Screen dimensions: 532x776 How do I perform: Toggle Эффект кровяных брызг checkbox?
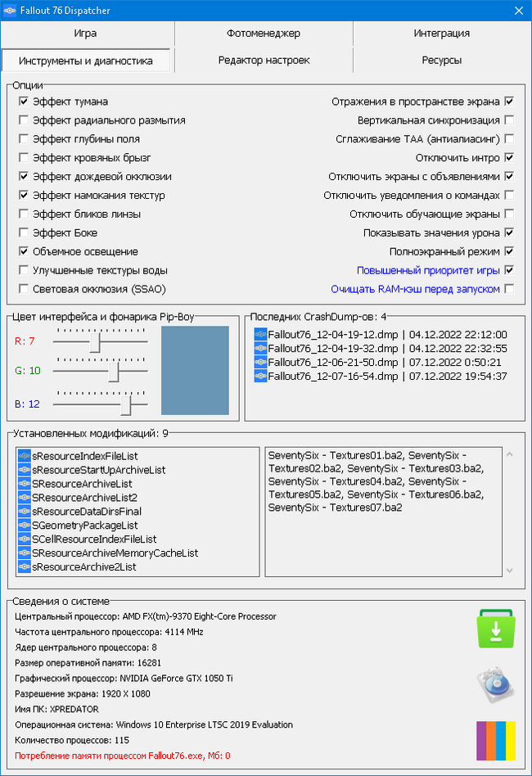coord(23,158)
